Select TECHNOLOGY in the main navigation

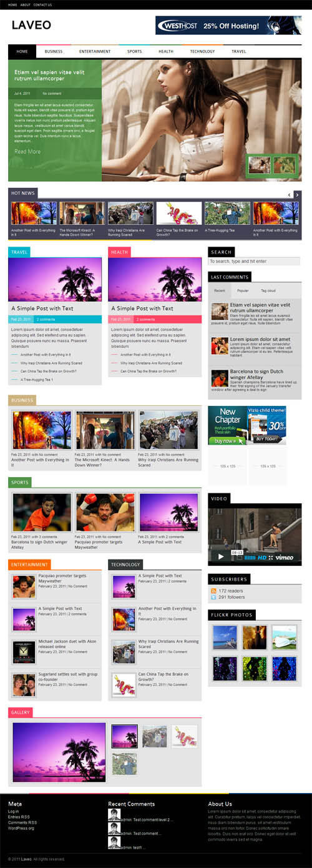coord(202,52)
